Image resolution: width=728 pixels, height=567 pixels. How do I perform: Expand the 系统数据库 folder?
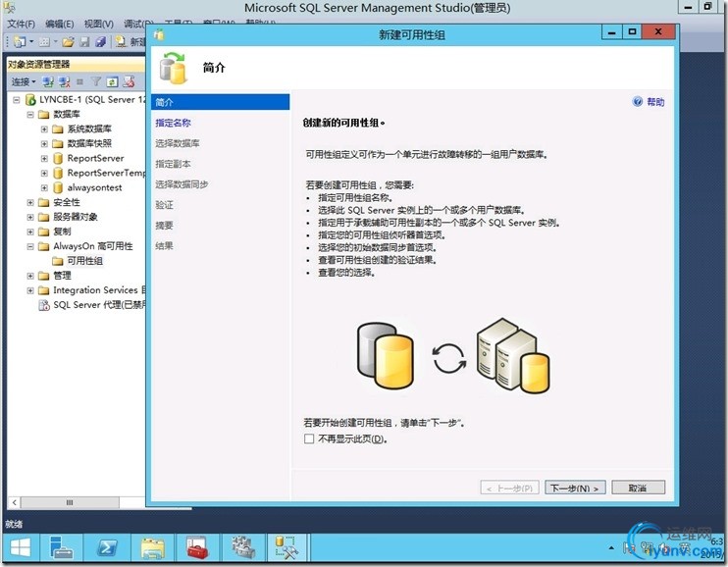44,129
